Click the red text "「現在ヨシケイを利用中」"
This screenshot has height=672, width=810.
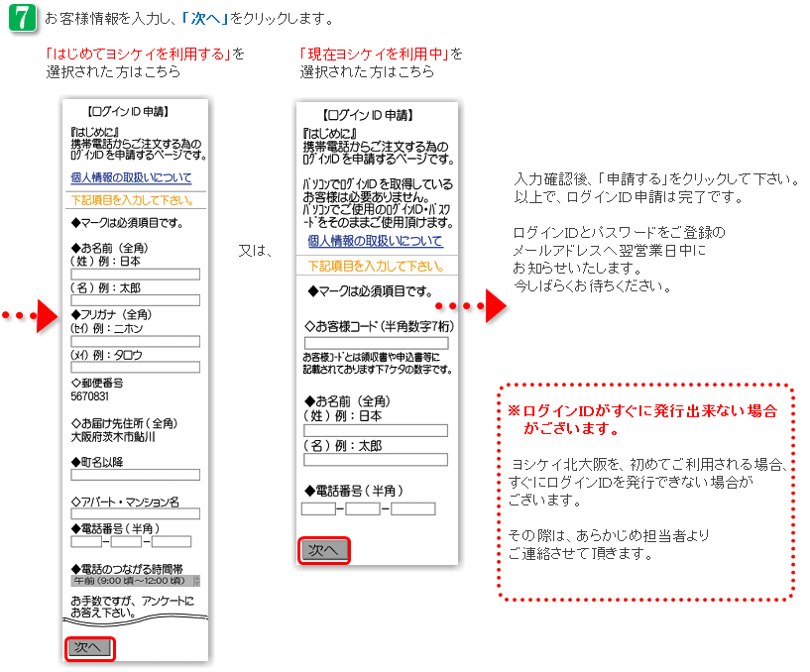tap(374, 54)
